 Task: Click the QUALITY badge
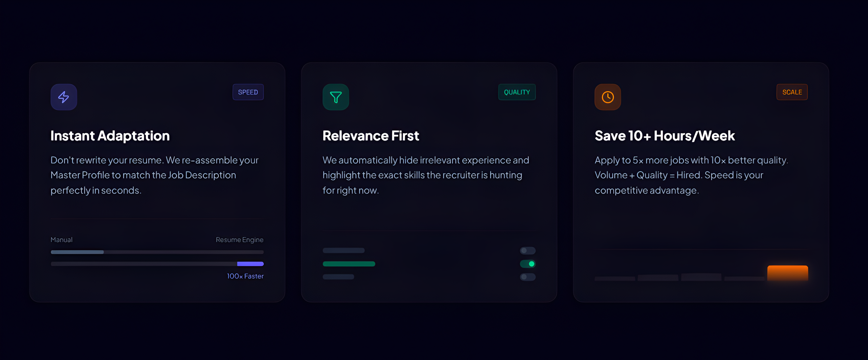[517, 92]
